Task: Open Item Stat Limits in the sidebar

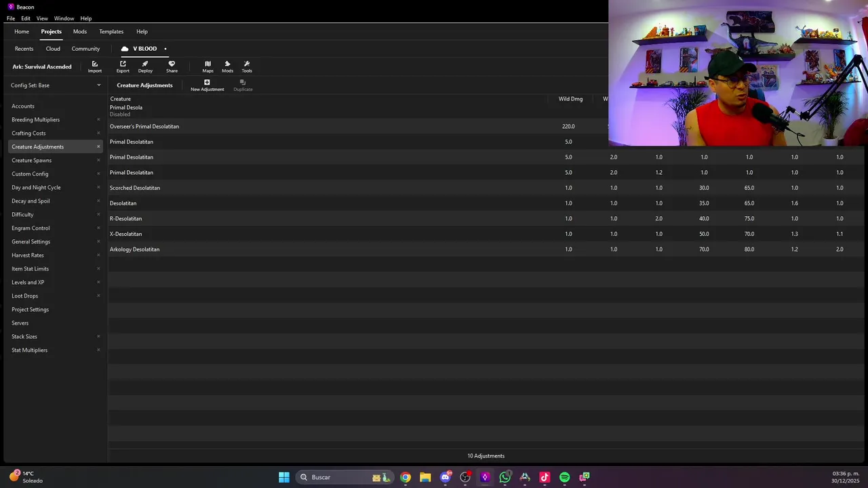Action: coord(30,268)
